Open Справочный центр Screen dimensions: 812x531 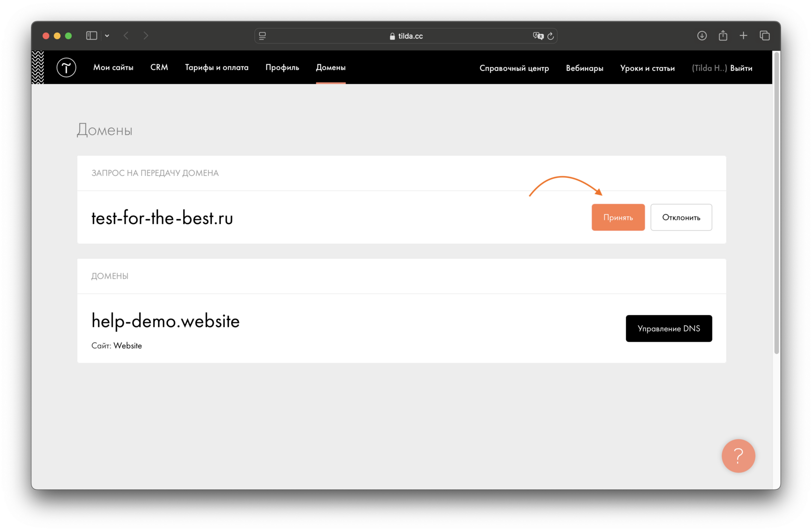click(x=514, y=68)
